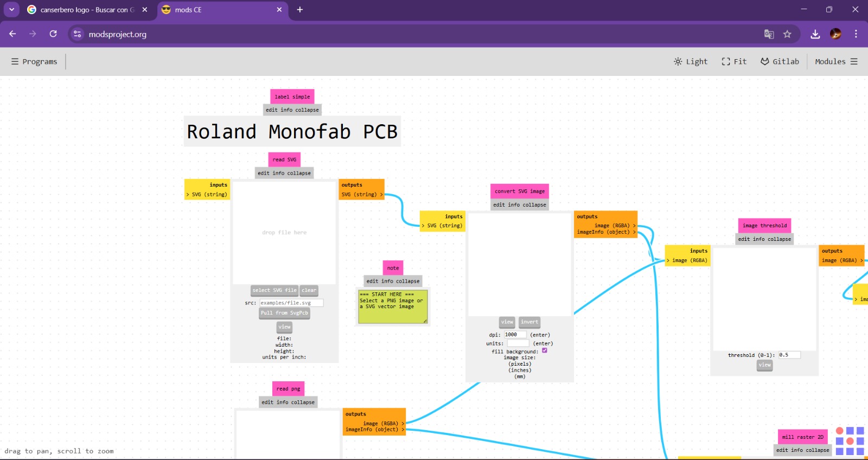Click clear in the read SVG module

[309, 291]
